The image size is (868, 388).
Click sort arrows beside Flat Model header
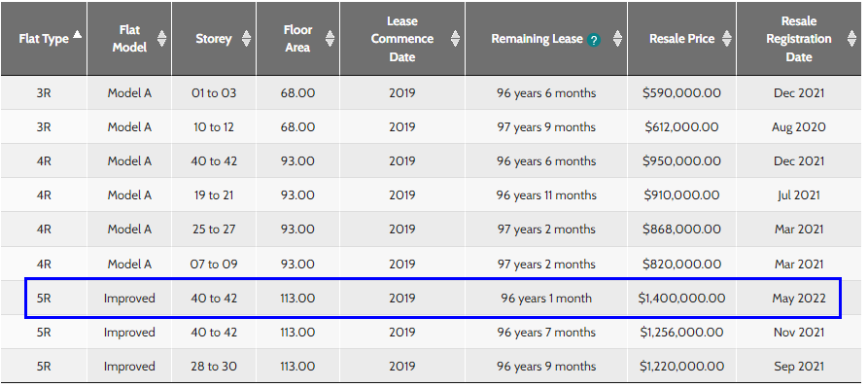(161, 39)
